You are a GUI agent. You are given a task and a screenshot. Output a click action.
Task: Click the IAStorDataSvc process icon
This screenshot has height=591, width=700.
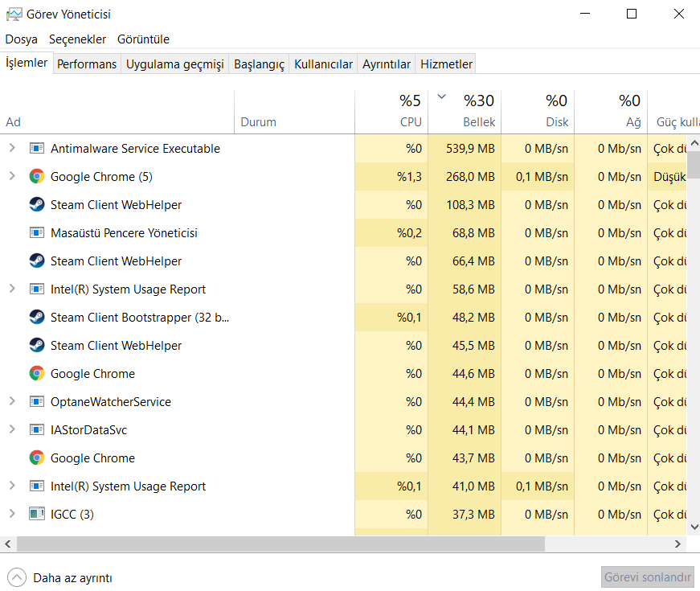click(x=36, y=430)
